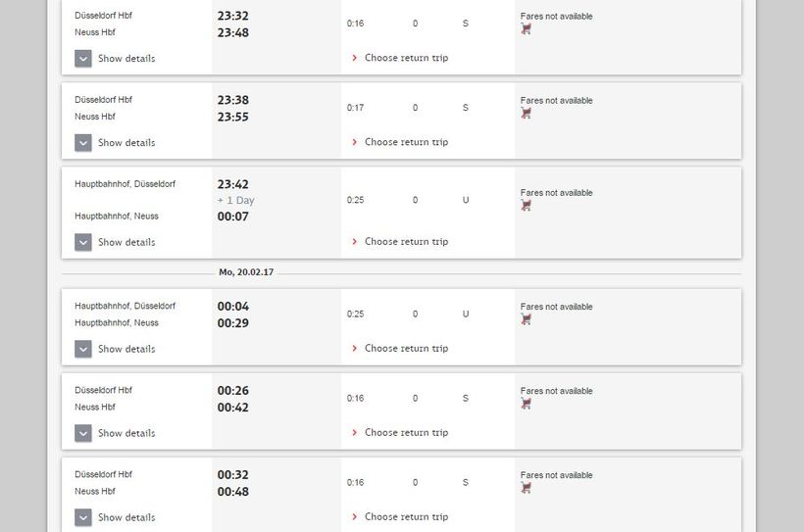Click cart icon for 23:38 departure
Viewport: 804px width, 532px height.
pos(527,114)
